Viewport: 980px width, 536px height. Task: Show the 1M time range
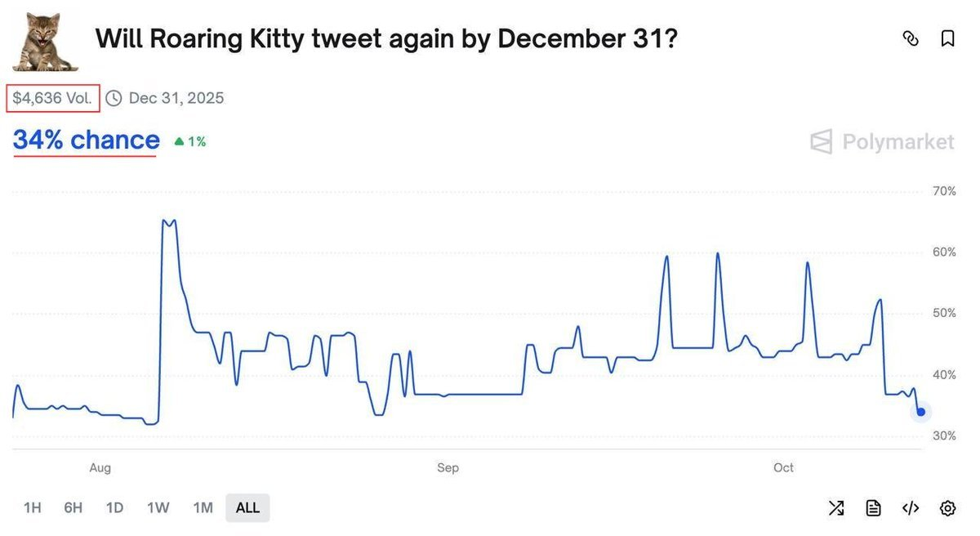coord(203,508)
